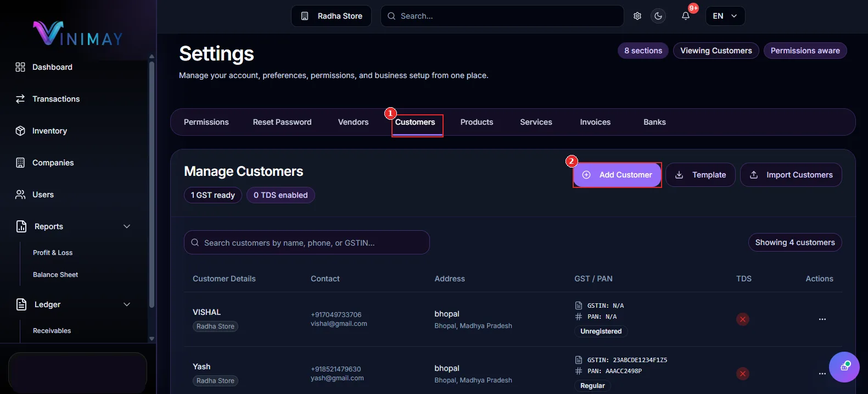868x394 pixels.
Task: Click the 0 TDS enabled badge
Action: (x=281, y=195)
